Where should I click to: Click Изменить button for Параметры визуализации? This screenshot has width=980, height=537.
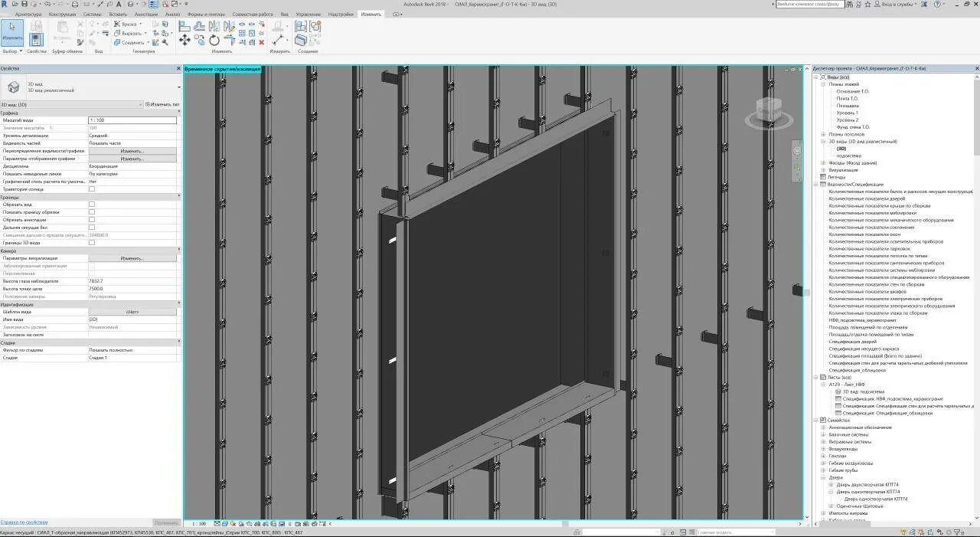point(132,258)
